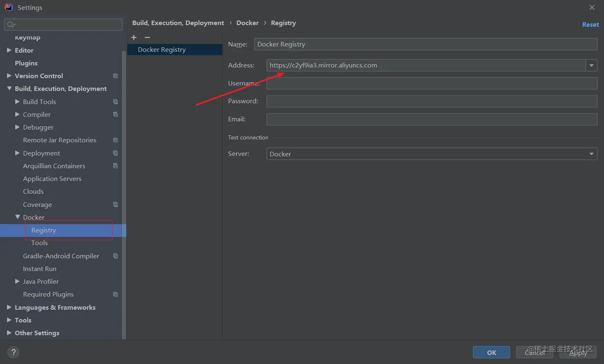Select Arquillian Containers item
The image size is (604, 364).
click(54, 166)
